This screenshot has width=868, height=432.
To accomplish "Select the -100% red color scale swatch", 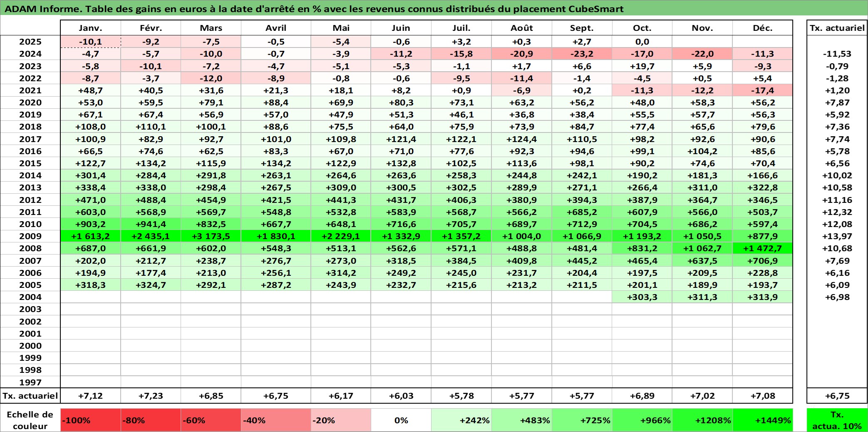I will click(x=91, y=420).
